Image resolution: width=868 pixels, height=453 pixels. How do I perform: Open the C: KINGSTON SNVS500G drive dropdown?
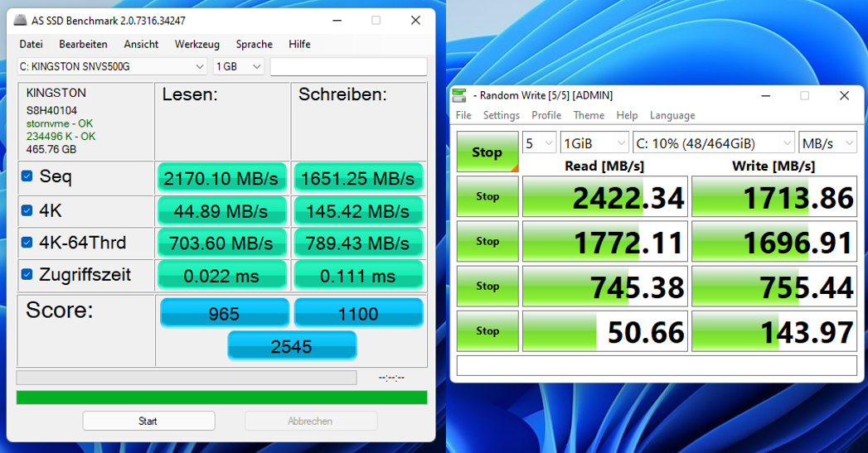(112, 66)
